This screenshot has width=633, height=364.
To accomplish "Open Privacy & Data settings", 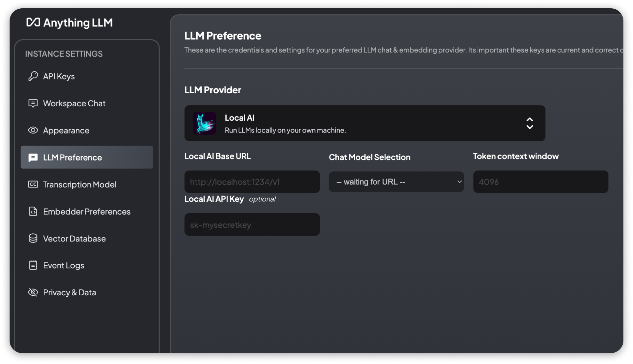I will tap(87, 292).
